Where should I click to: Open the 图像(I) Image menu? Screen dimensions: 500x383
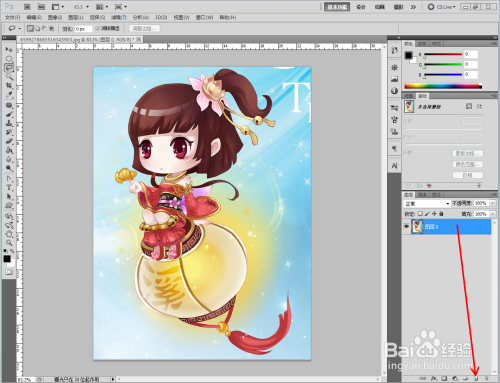(x=55, y=17)
